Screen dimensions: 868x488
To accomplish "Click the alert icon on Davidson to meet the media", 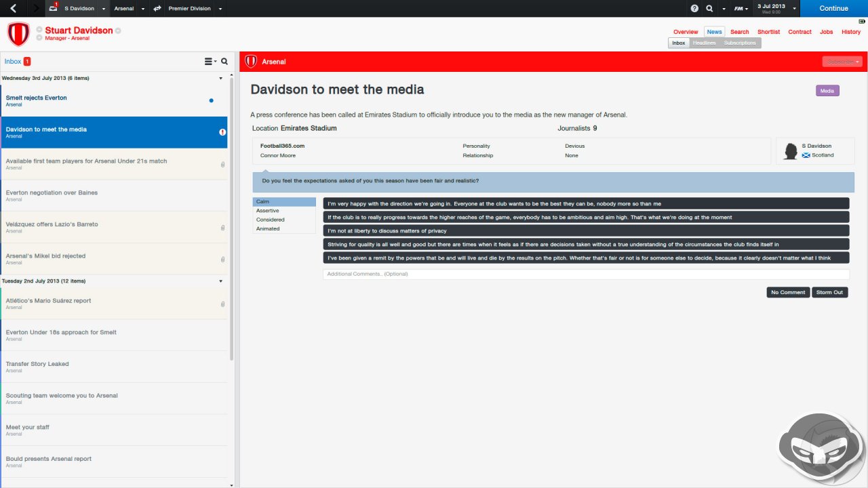I will 222,132.
